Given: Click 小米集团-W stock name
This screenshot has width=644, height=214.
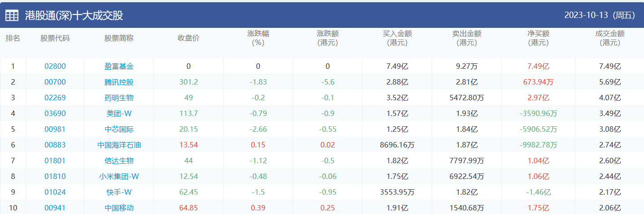Looking at the screenshot, I should tap(119, 177).
